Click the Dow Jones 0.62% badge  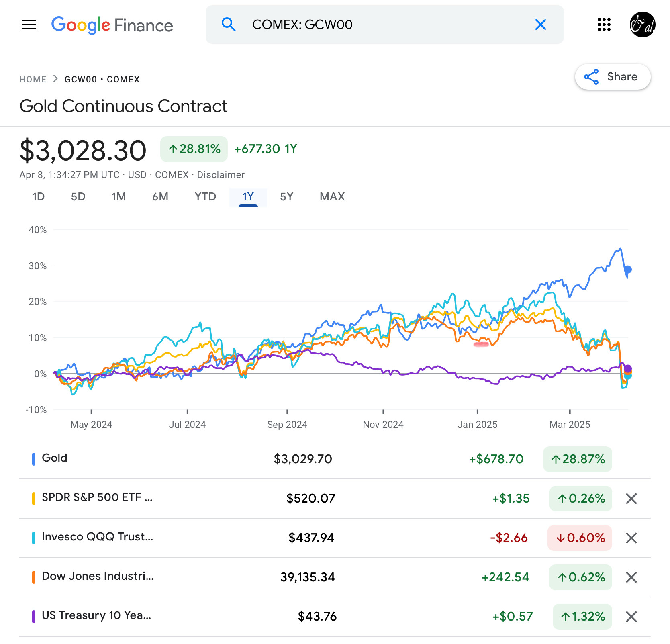click(581, 577)
